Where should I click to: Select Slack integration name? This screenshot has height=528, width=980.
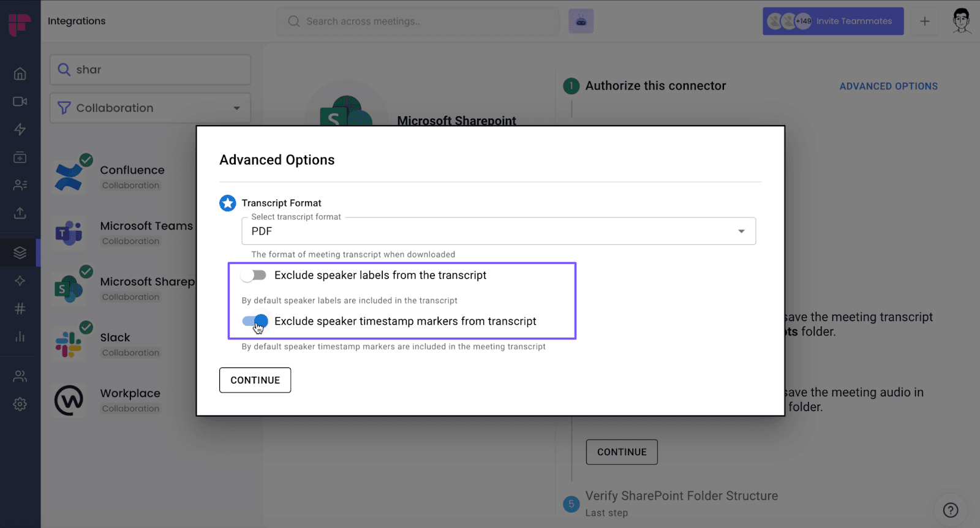pos(115,338)
